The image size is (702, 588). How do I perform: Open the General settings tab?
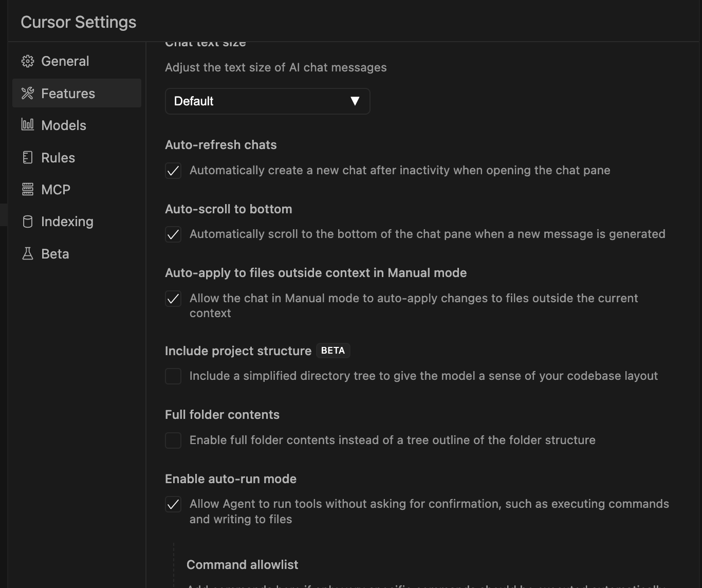[x=77, y=61]
